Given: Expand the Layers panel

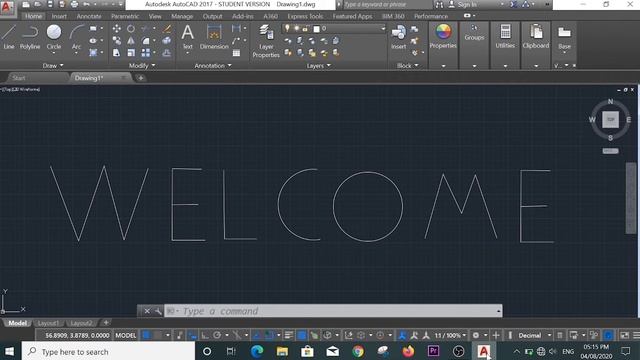Looking at the screenshot, I should [x=318, y=66].
